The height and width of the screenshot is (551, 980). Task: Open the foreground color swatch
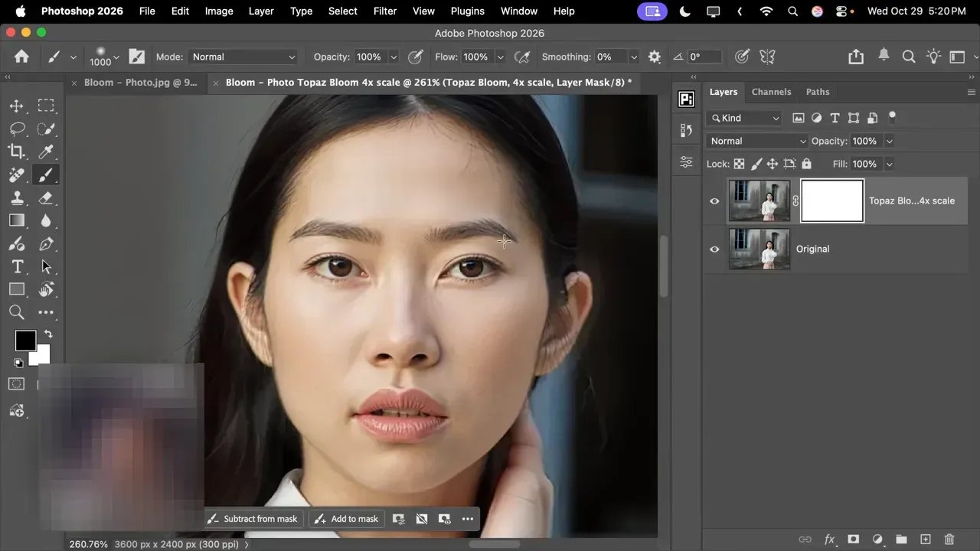pos(25,340)
